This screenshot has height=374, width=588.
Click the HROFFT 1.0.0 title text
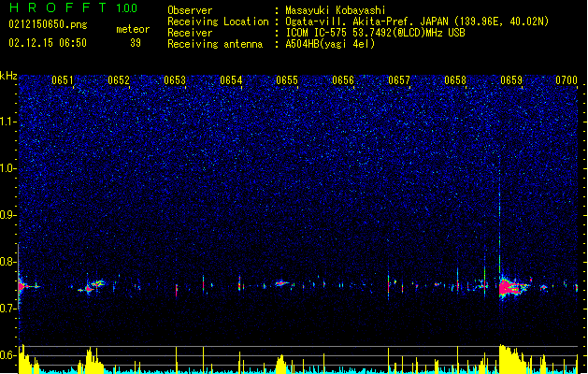(x=74, y=7)
